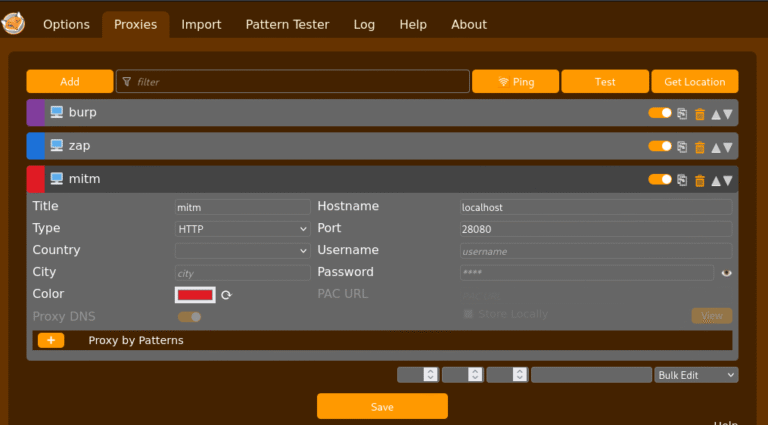Delete the burp proxy
This screenshot has height=425, width=768.
[700, 114]
